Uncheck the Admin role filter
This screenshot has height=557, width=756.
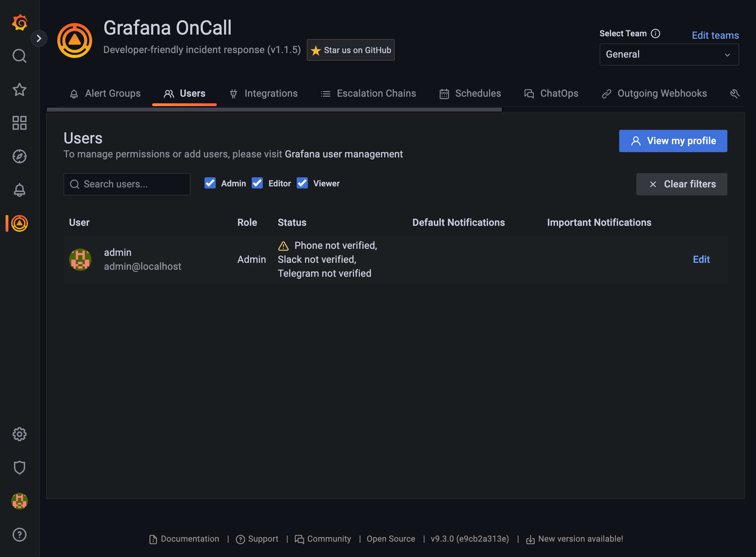coord(210,183)
